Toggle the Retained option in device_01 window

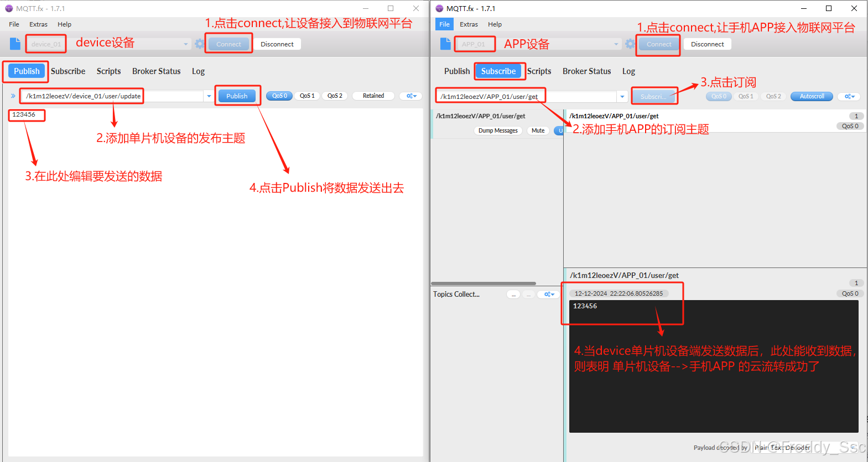click(x=373, y=96)
